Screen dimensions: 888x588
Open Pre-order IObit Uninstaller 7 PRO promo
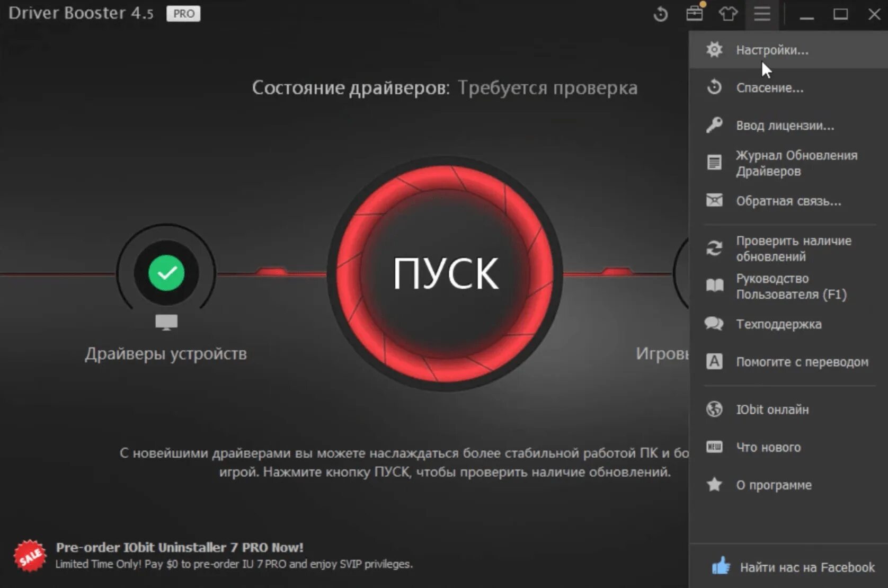click(180, 547)
